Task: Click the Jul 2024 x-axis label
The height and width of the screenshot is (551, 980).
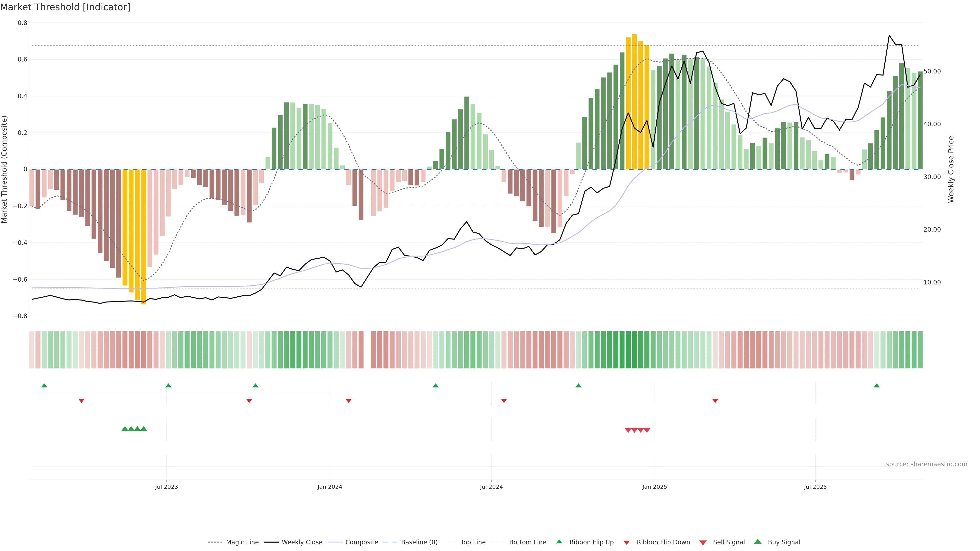Action: click(x=491, y=487)
